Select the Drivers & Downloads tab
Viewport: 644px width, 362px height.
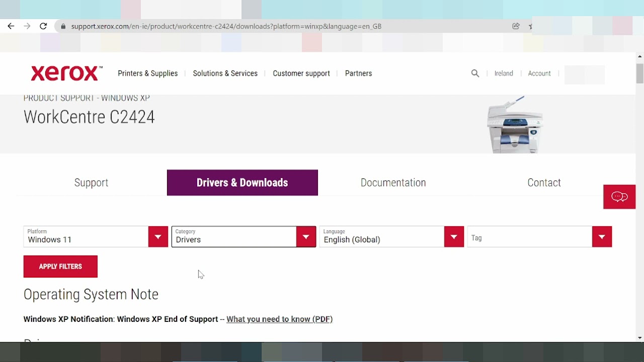tap(242, 183)
